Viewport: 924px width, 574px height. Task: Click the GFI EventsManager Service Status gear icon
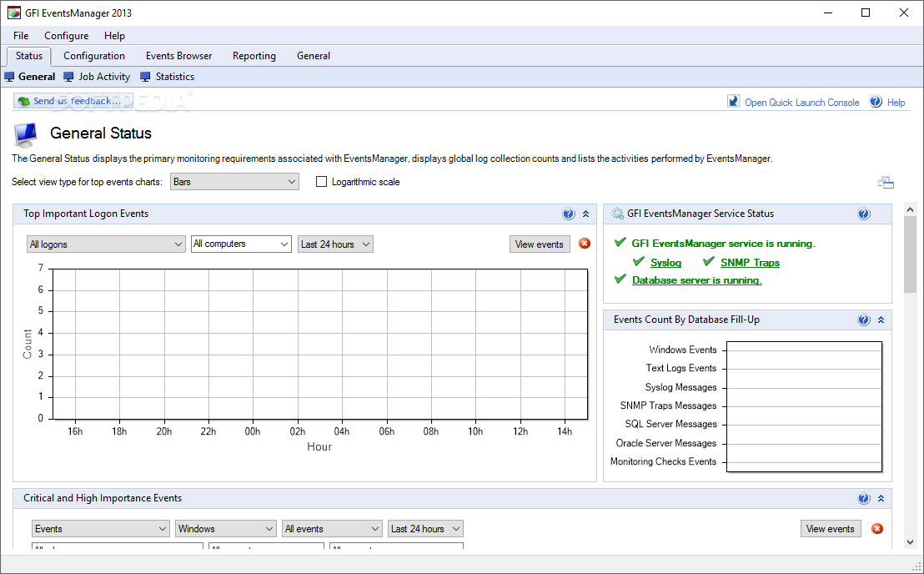pyautogui.click(x=617, y=214)
